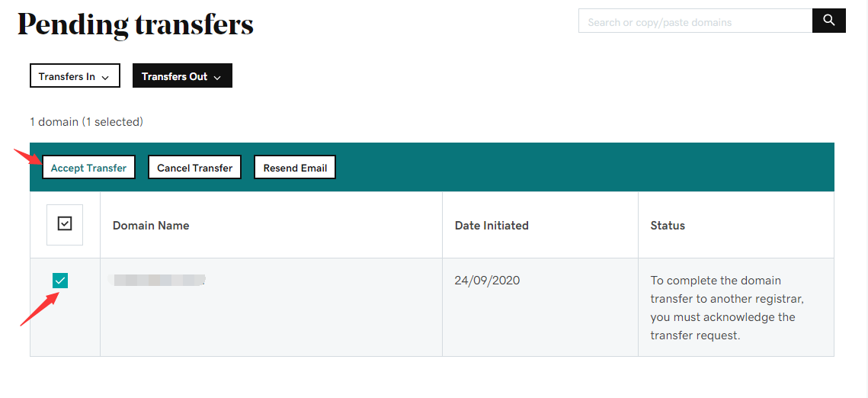Uncheck the selected domain row checkbox
This screenshot has height=398, width=868.
[x=60, y=281]
